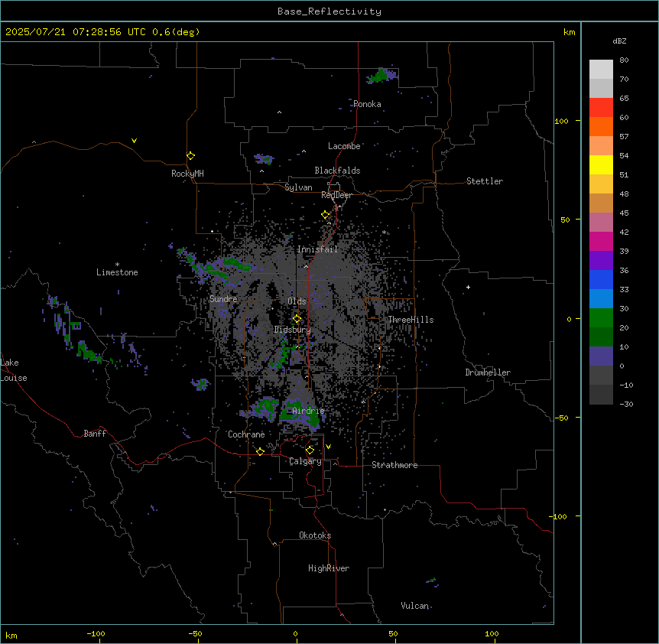Pick the brown 45–48 dBZ legend swatch
659x644 pixels.
pos(601,203)
